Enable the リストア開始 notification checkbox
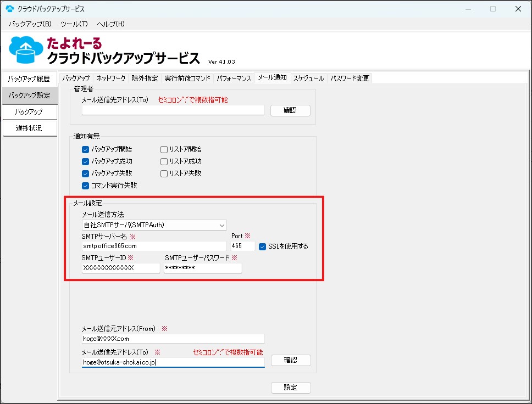The height and width of the screenshot is (404, 532). click(164, 149)
